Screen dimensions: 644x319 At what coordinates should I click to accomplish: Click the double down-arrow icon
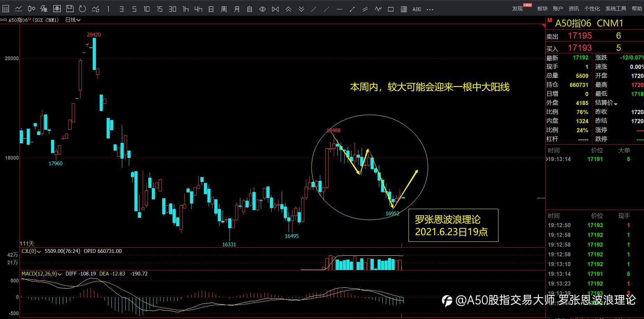[x=301, y=9]
